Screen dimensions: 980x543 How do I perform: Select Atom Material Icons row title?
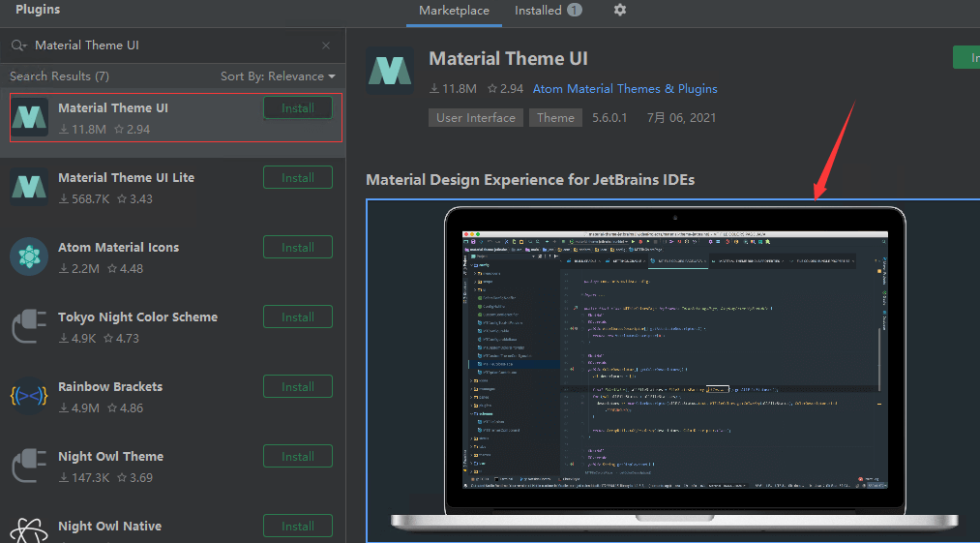click(119, 247)
